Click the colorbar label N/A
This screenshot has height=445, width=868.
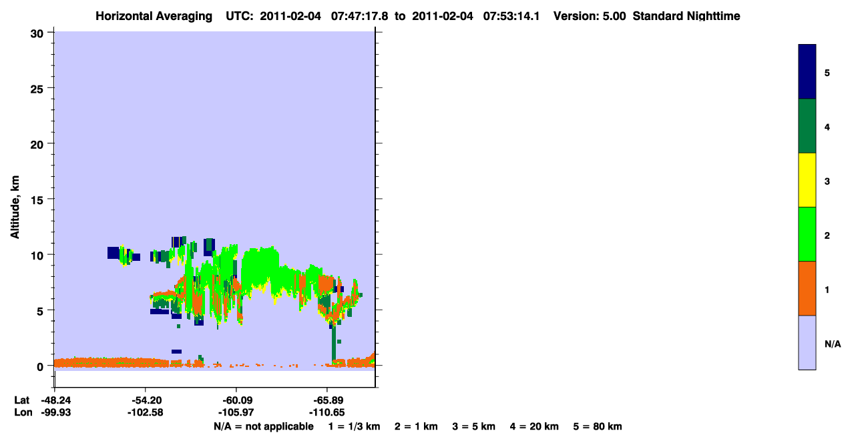833,344
